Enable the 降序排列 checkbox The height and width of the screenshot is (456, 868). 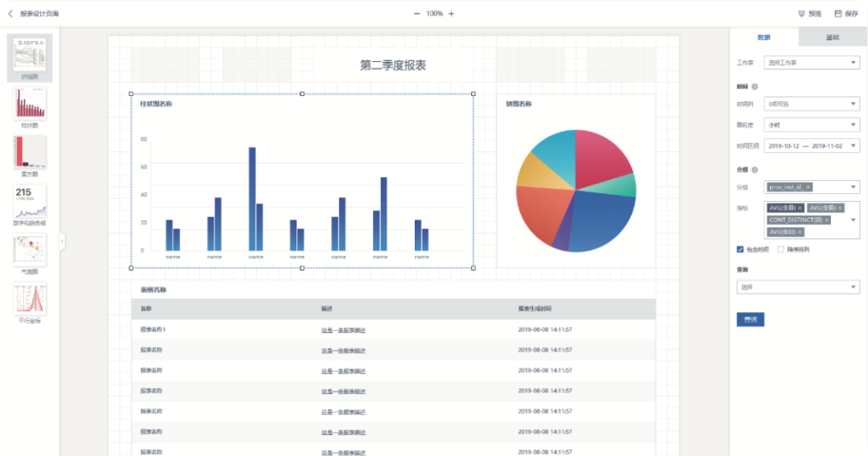coord(780,249)
